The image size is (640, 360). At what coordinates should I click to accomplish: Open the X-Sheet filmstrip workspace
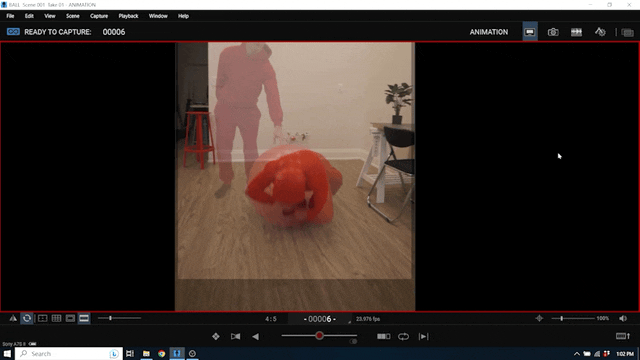[x=576, y=32]
